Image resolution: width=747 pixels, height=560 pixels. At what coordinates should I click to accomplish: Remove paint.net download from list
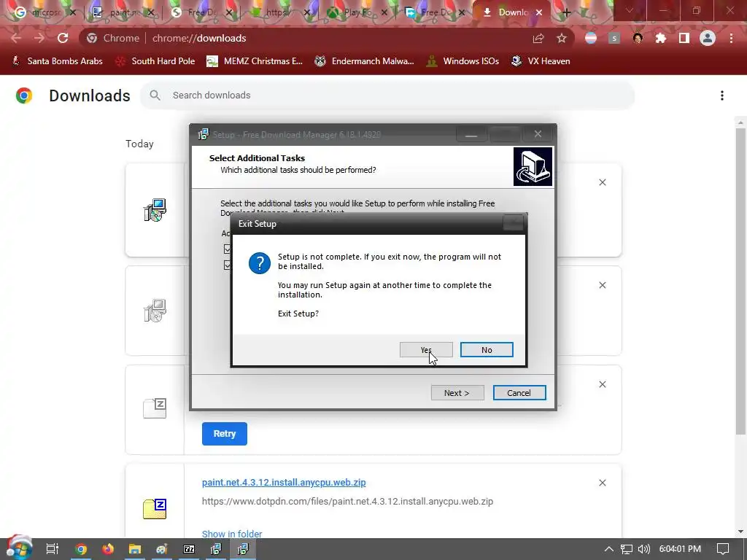603,483
